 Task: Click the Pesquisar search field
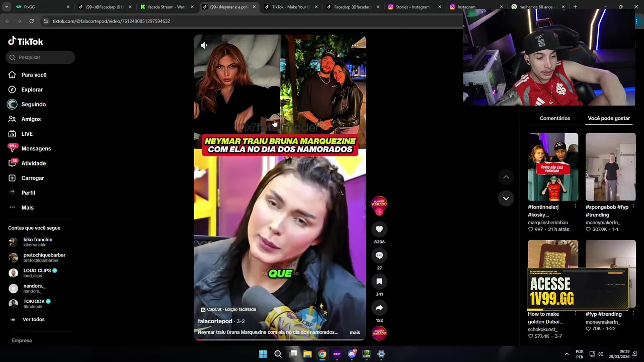(x=40, y=57)
